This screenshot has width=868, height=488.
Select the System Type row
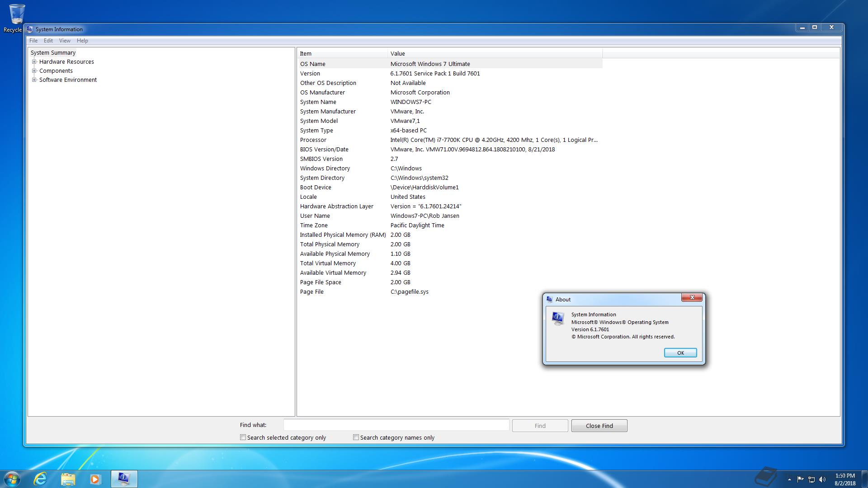(x=450, y=131)
